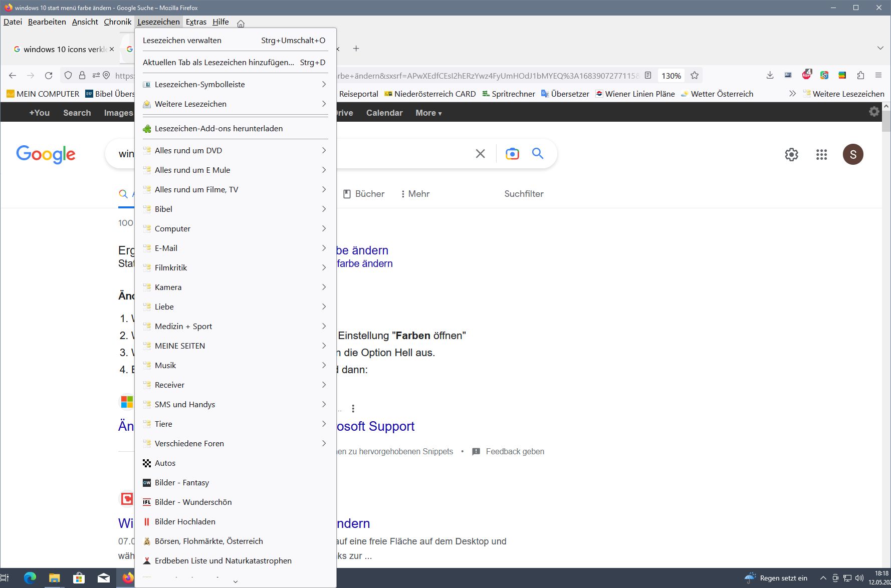Open Google settings gear icon

[791, 155]
